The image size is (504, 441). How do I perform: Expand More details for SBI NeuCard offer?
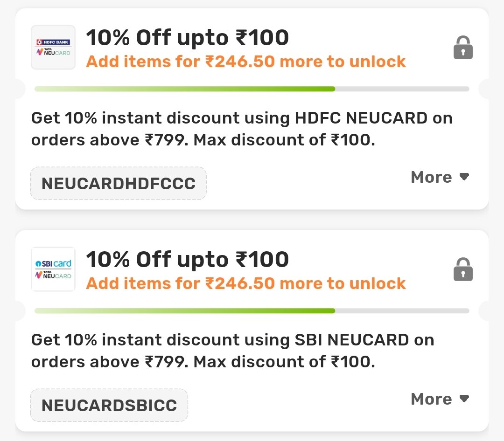tap(440, 399)
